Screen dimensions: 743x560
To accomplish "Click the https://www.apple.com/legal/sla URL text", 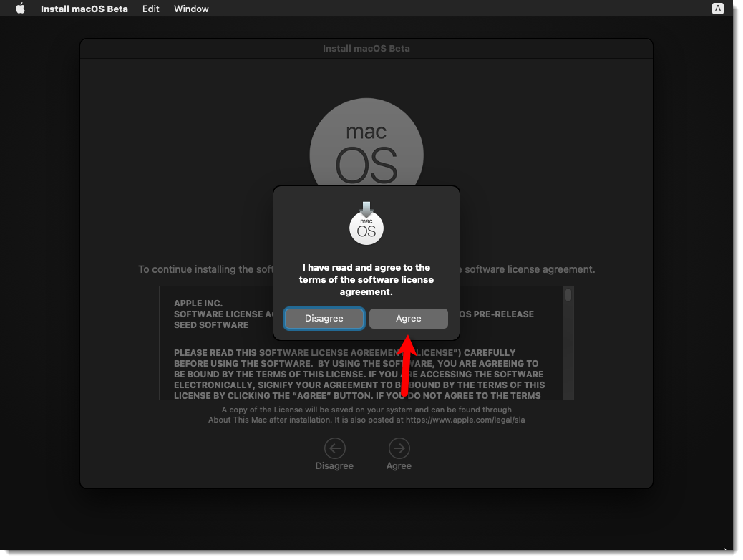I will (465, 420).
